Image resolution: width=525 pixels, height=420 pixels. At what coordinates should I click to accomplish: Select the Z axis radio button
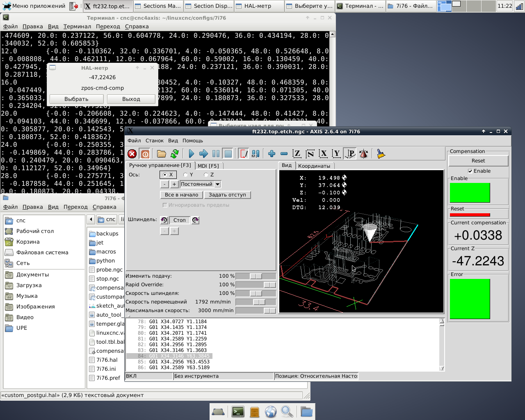[x=206, y=175]
